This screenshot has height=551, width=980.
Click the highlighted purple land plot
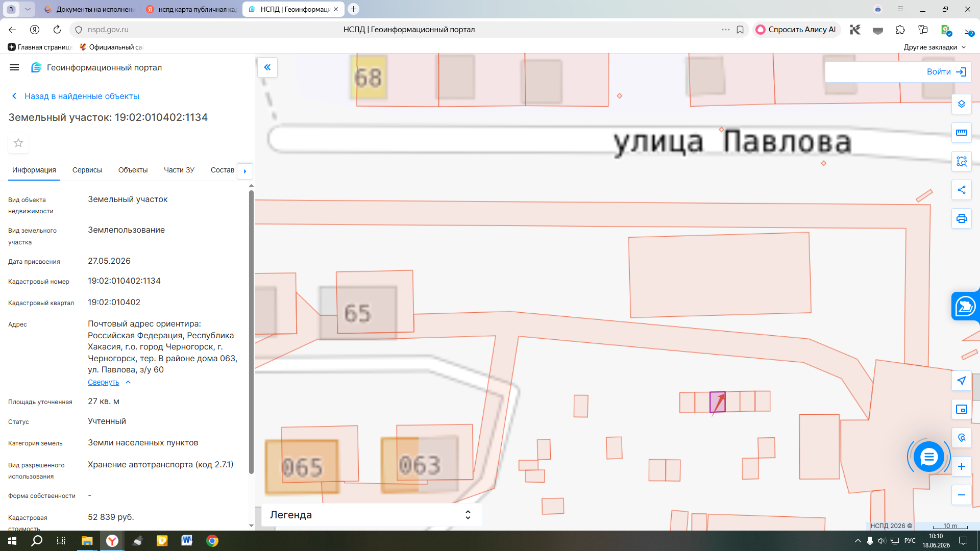pos(717,402)
